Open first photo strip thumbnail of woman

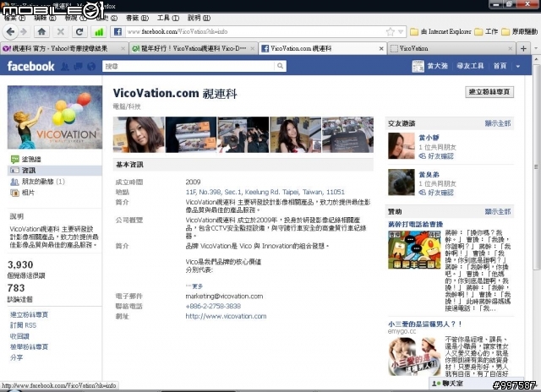click(x=139, y=134)
